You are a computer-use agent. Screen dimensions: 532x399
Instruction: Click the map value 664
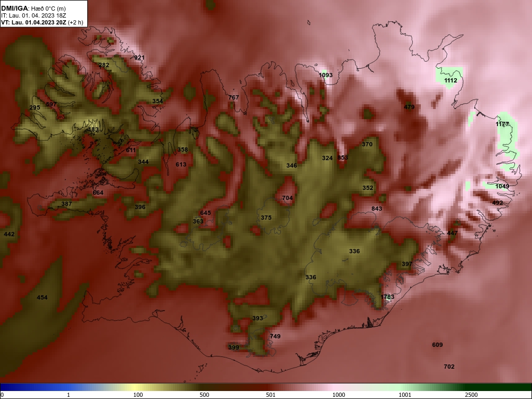coord(98,193)
